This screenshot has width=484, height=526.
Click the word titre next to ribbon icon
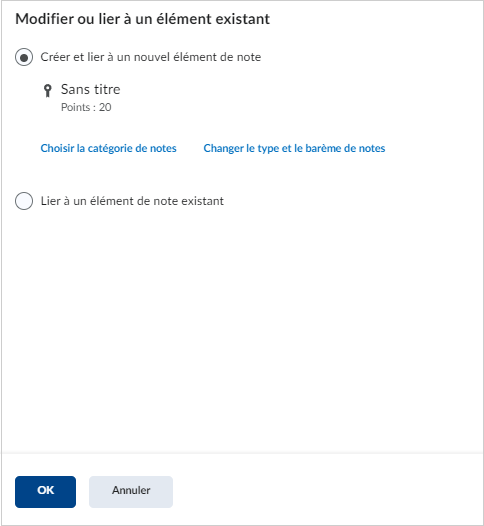[105, 90]
